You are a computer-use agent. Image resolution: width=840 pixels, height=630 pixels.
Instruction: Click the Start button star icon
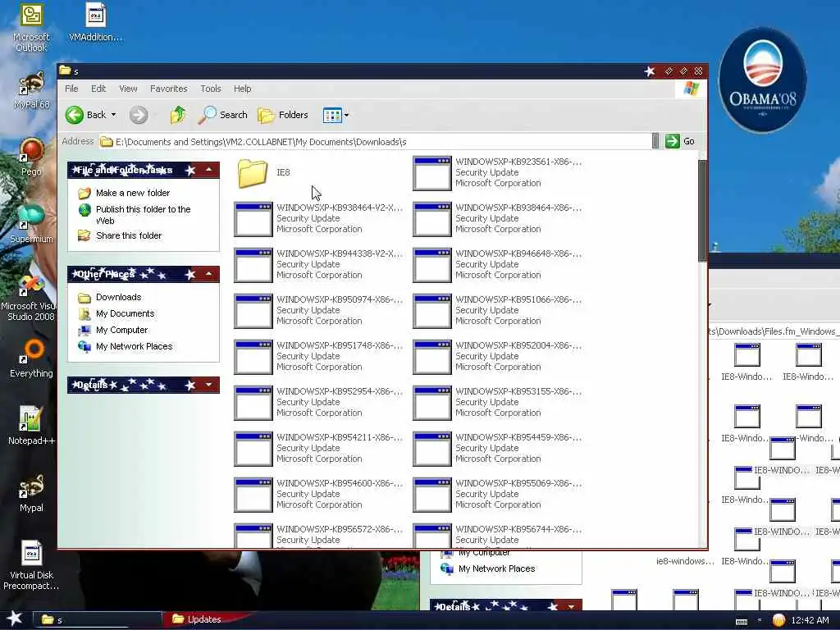(15, 619)
